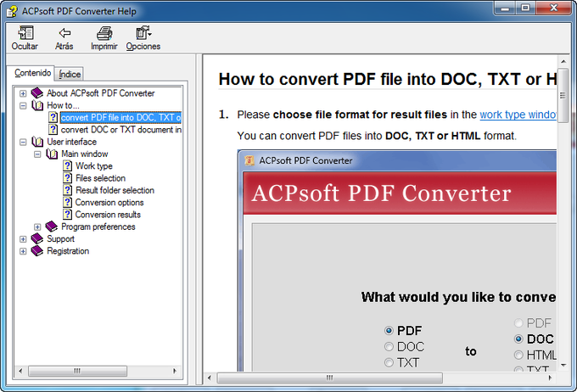Maximize the Help window

[525, 8]
